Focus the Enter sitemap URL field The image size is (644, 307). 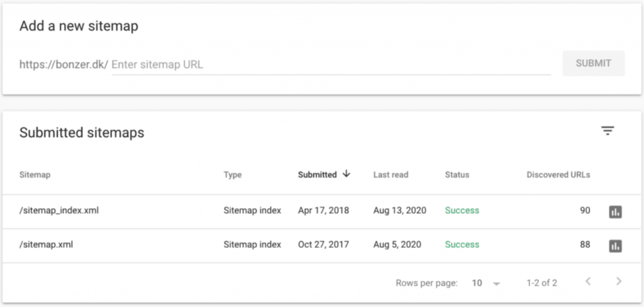pos(331,64)
